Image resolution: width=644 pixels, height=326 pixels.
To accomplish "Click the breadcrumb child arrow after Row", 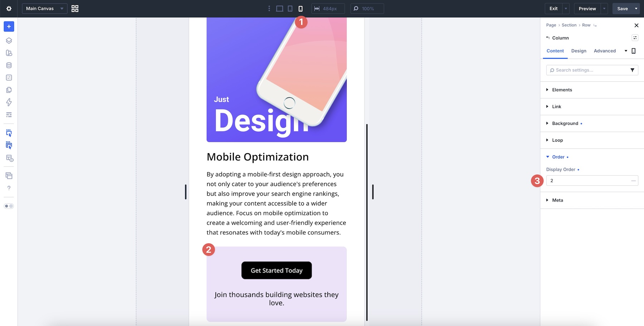I will click(595, 25).
